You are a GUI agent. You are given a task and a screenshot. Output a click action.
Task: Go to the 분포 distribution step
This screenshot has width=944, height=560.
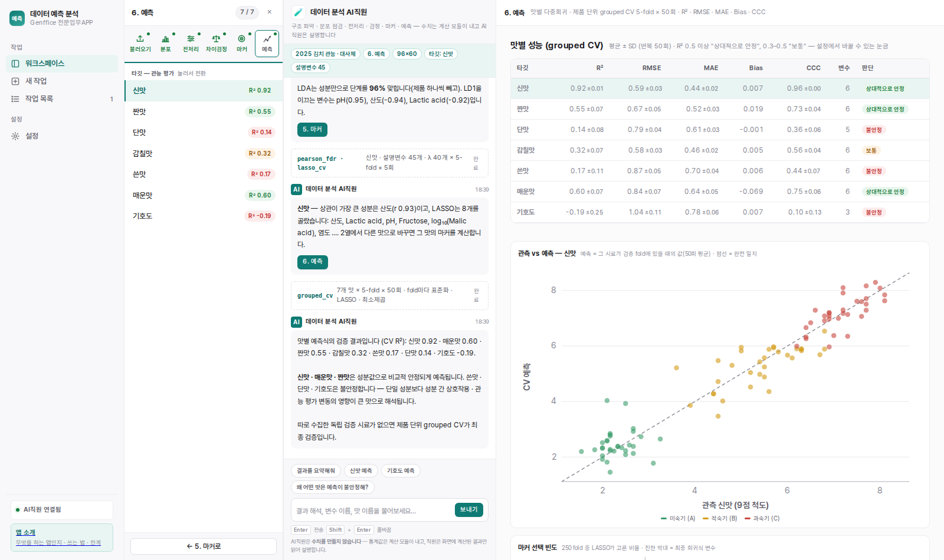(166, 44)
